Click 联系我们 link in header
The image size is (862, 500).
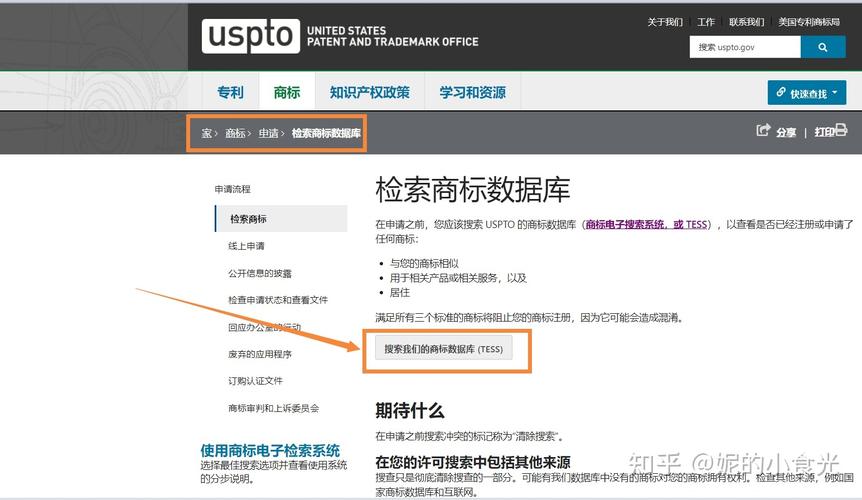coord(747,22)
